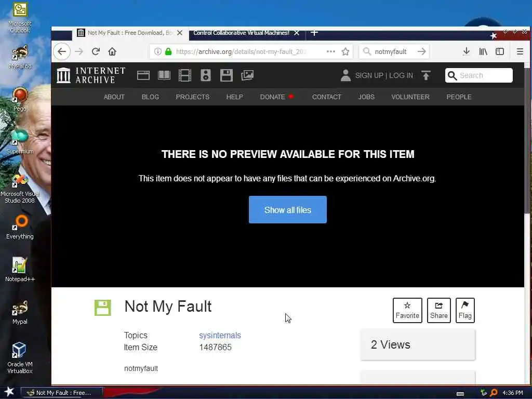Open the VOLUNTEER menu item
This screenshot has height=399, width=532.
pyautogui.click(x=410, y=97)
